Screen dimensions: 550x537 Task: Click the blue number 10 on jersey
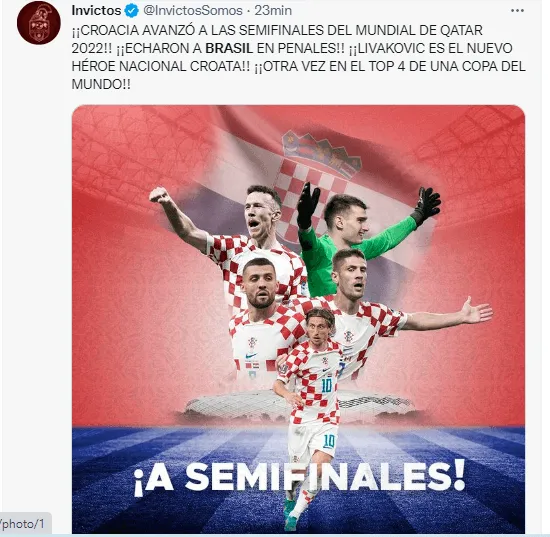pos(326,386)
